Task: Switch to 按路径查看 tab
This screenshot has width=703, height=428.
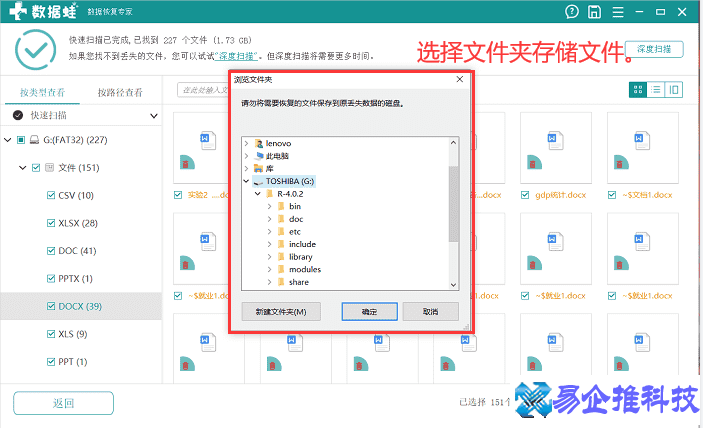Action: coord(120,93)
